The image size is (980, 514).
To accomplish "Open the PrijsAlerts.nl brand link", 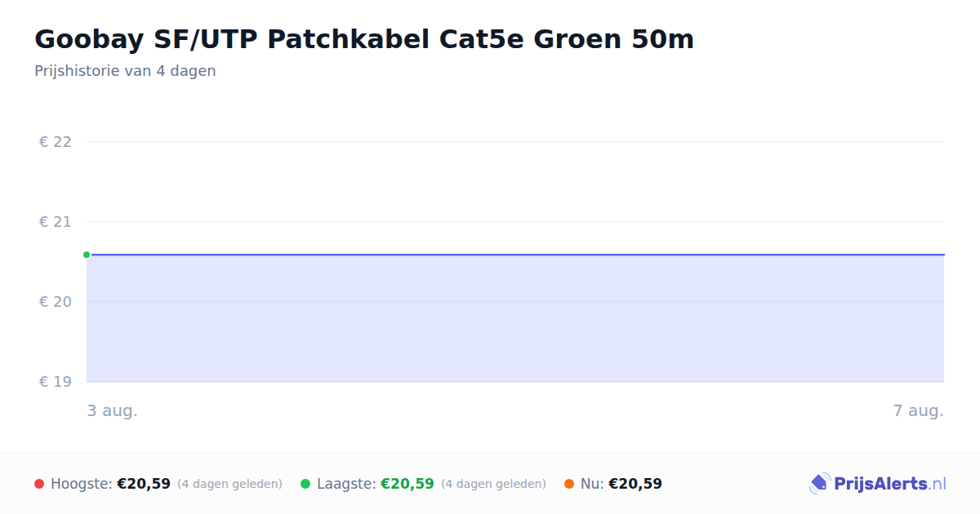I will click(x=878, y=484).
